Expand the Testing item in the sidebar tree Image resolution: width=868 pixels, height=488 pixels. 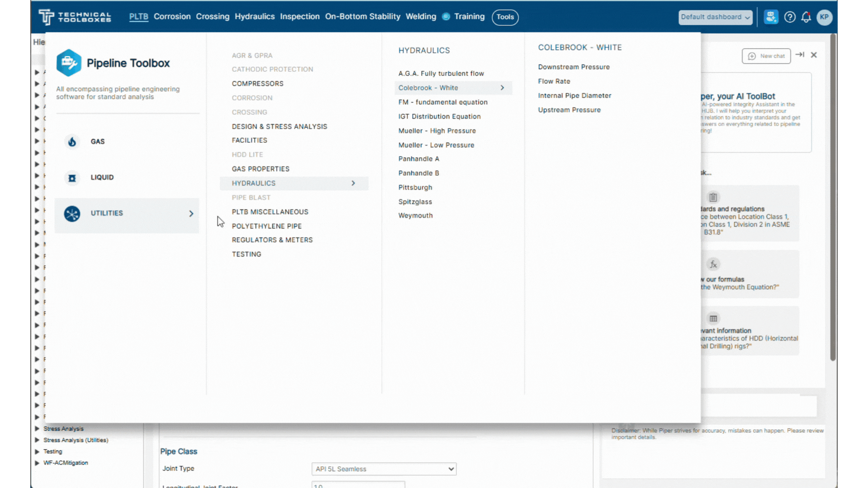point(37,451)
